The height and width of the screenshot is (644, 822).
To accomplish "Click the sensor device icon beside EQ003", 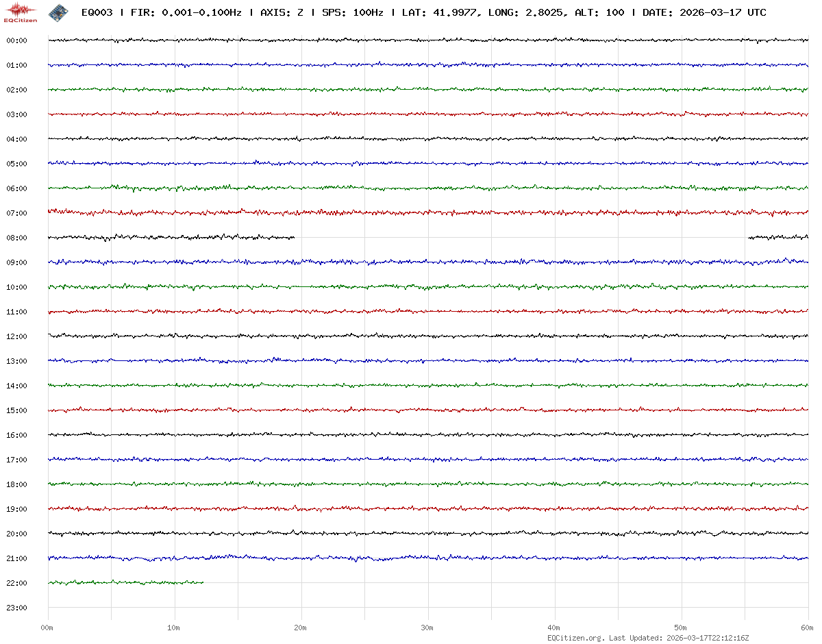I will click(x=58, y=12).
